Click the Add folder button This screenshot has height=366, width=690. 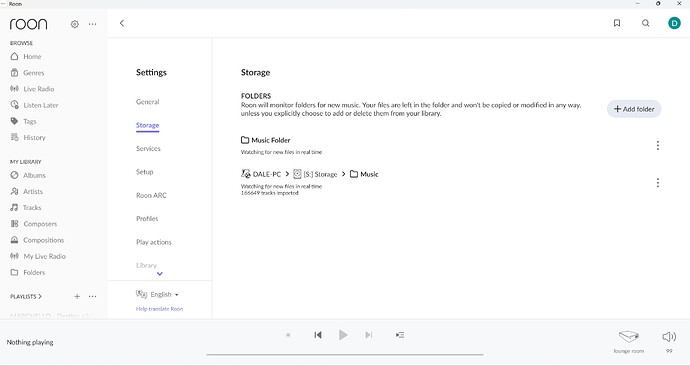click(x=634, y=109)
